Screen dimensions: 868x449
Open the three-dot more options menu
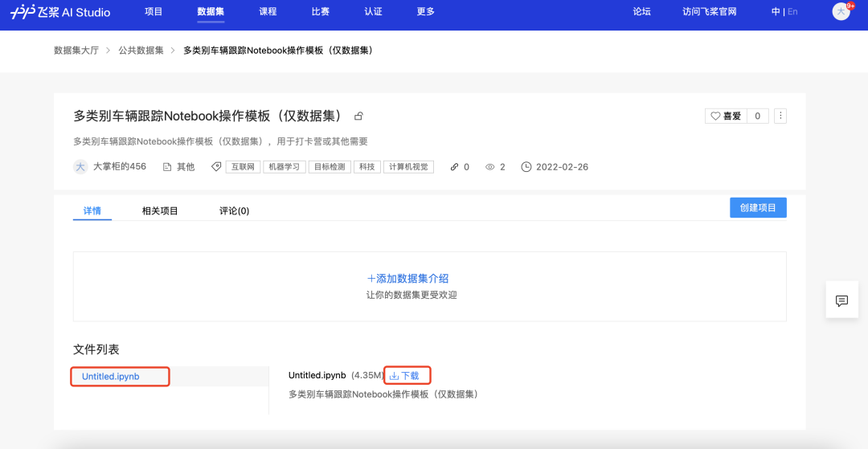tap(780, 116)
